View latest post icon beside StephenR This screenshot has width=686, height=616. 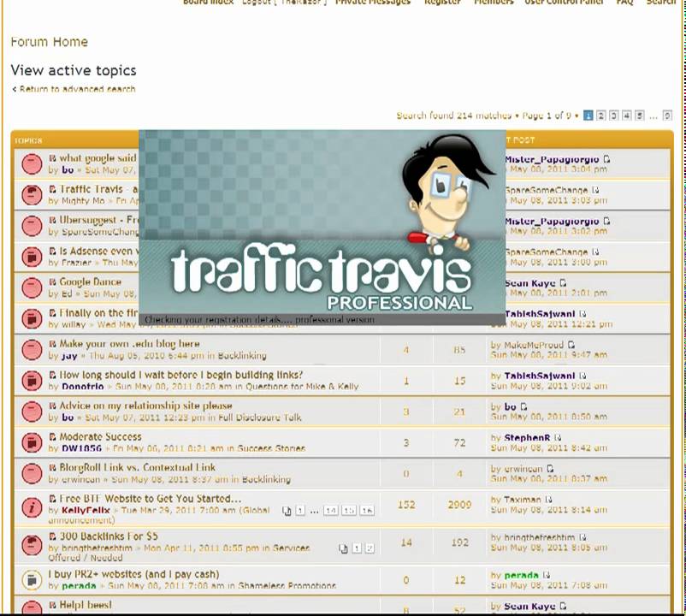pos(558,437)
